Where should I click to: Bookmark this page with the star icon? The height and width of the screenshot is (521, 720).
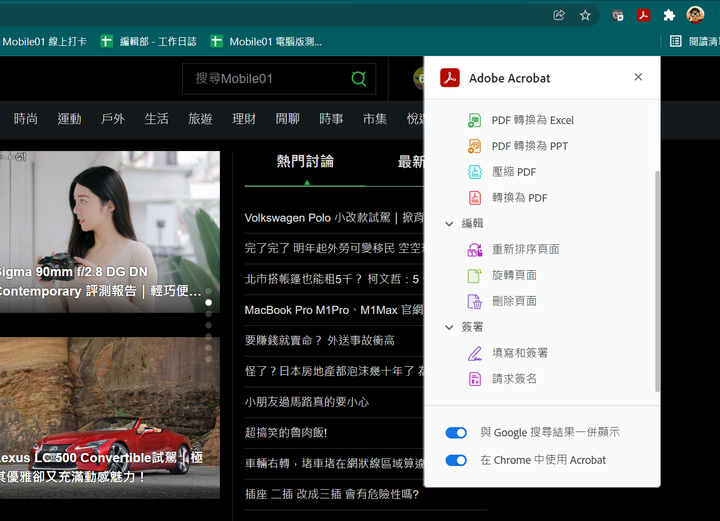tap(585, 15)
